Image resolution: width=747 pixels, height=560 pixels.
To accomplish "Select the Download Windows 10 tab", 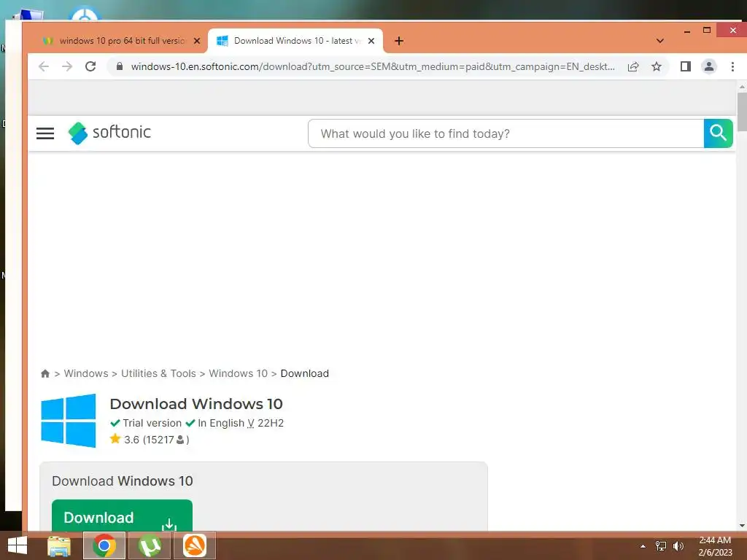I will (295, 41).
